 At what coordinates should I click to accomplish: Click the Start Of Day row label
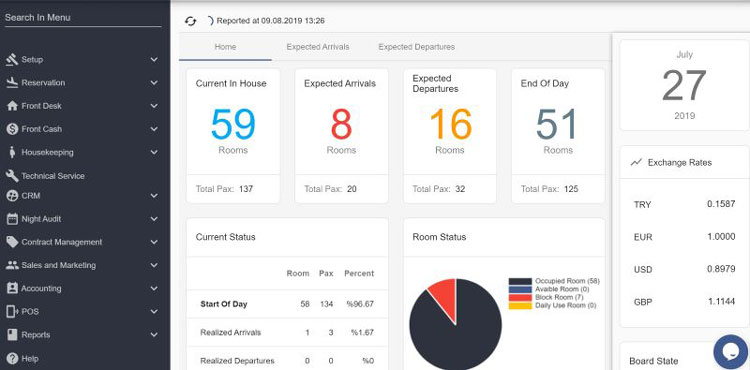point(224,304)
